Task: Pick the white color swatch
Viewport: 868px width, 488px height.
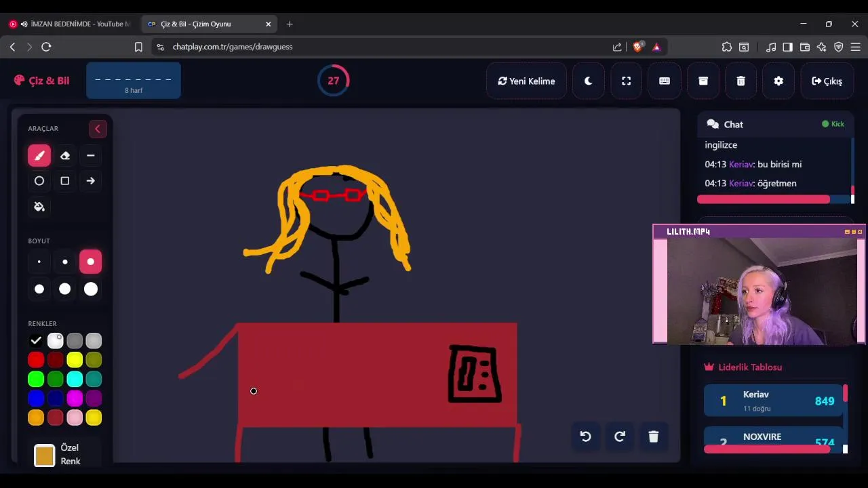Action: click(56, 340)
